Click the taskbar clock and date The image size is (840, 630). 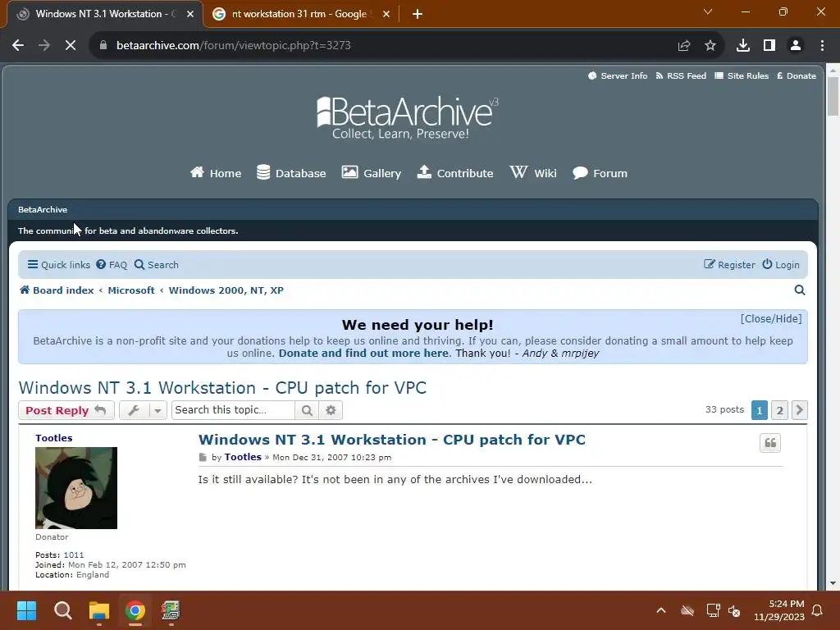coord(779,610)
